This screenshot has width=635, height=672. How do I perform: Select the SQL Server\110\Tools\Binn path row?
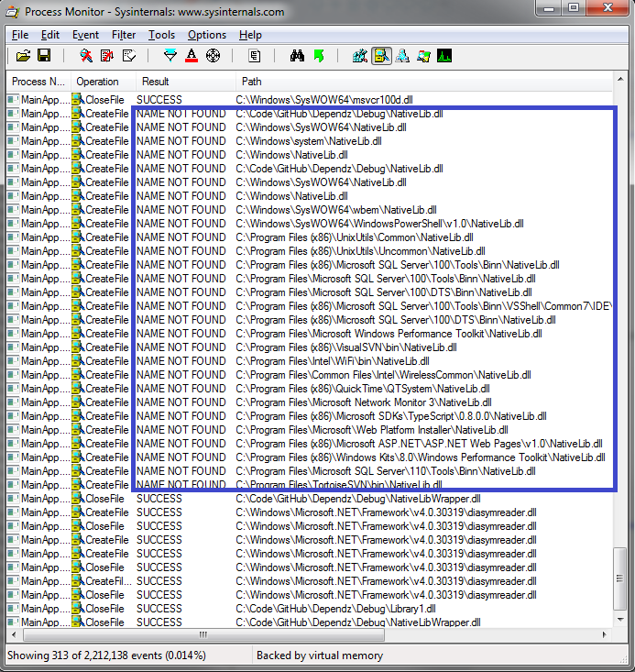[309, 471]
